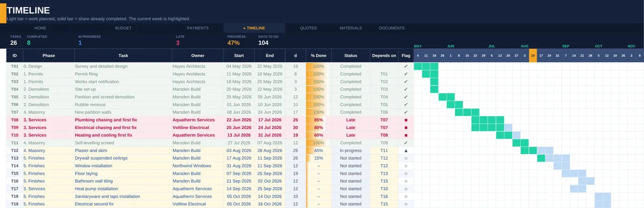Click the 'Hayes Architects' owner in row T01
The width and height of the screenshot is (644, 208).
(x=197, y=66)
